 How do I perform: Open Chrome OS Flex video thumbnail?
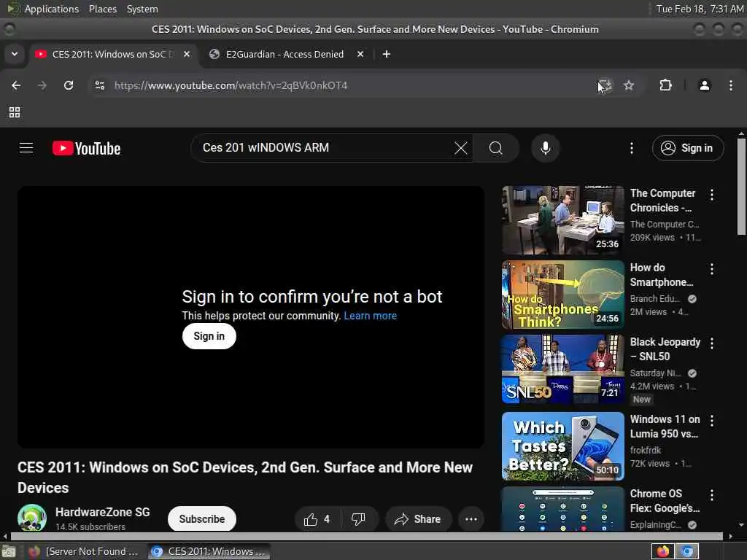coord(563,508)
